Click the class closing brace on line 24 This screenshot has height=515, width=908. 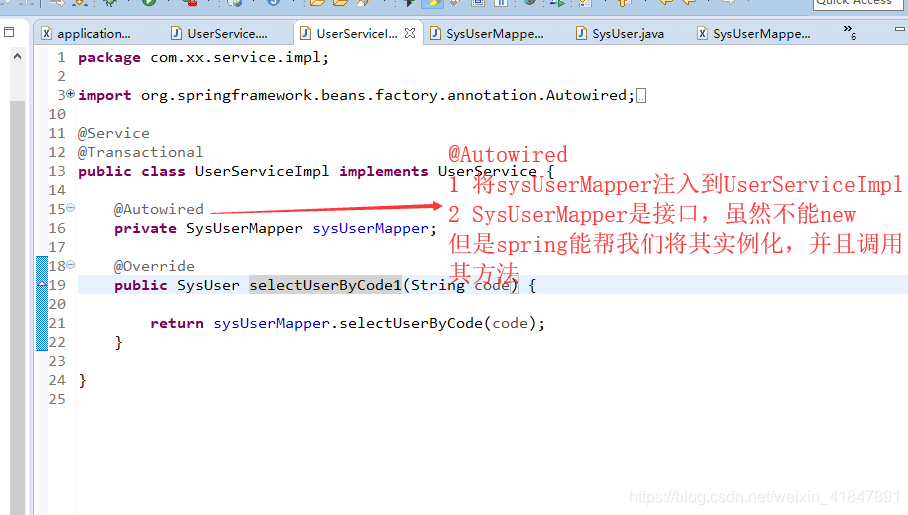(x=82, y=381)
